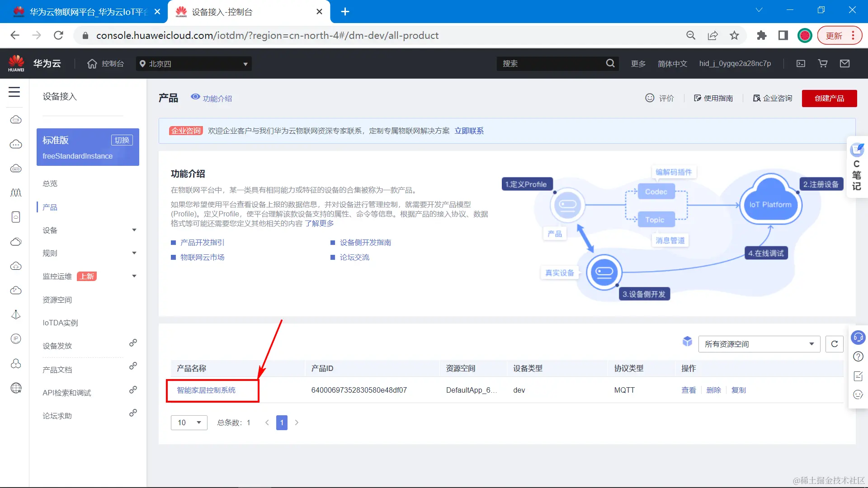Open 物联网云市场 link

coord(202,257)
